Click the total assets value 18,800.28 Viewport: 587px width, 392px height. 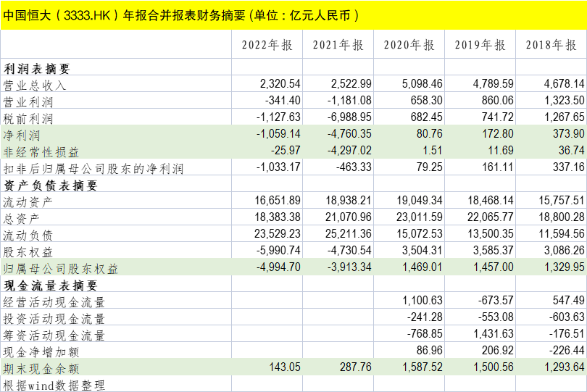[562, 217]
